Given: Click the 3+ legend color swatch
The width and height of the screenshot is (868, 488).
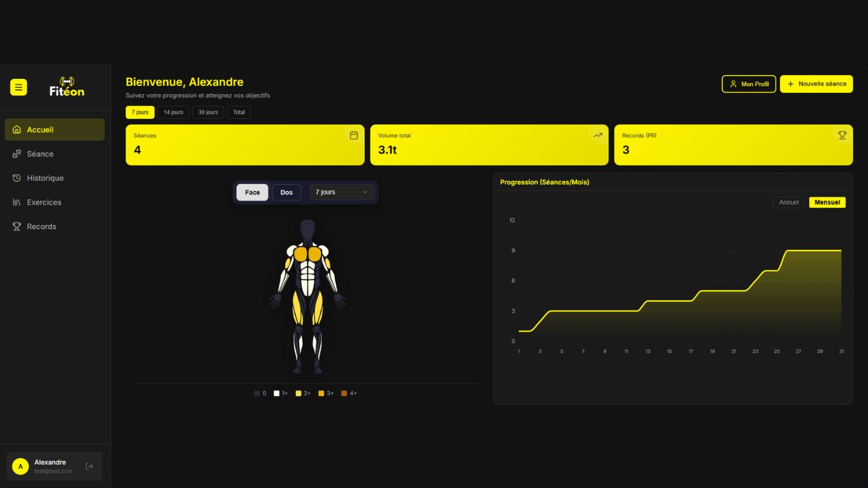Looking at the screenshot, I should 321,393.
